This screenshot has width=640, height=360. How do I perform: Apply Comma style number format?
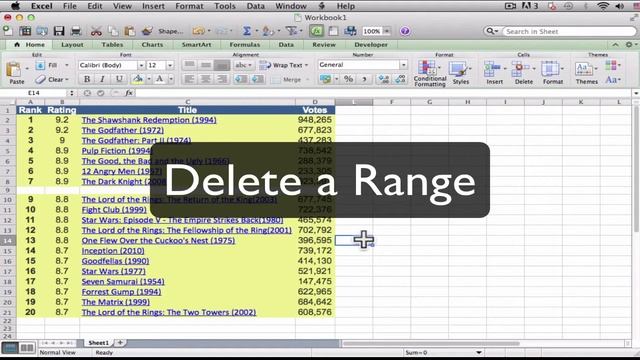364,79
